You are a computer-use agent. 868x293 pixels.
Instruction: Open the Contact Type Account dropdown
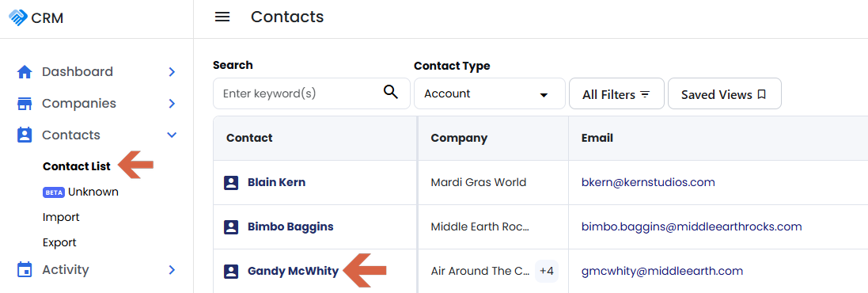[x=489, y=93]
